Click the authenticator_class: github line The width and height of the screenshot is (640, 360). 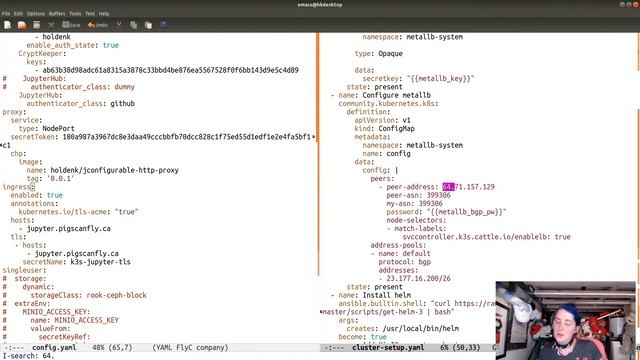(80, 103)
